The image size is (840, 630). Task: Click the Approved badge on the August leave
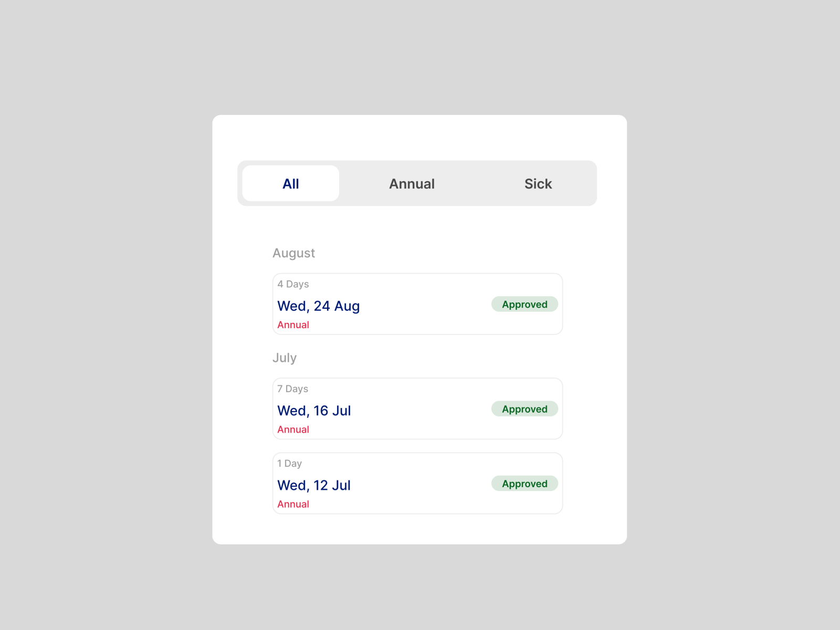click(x=524, y=304)
